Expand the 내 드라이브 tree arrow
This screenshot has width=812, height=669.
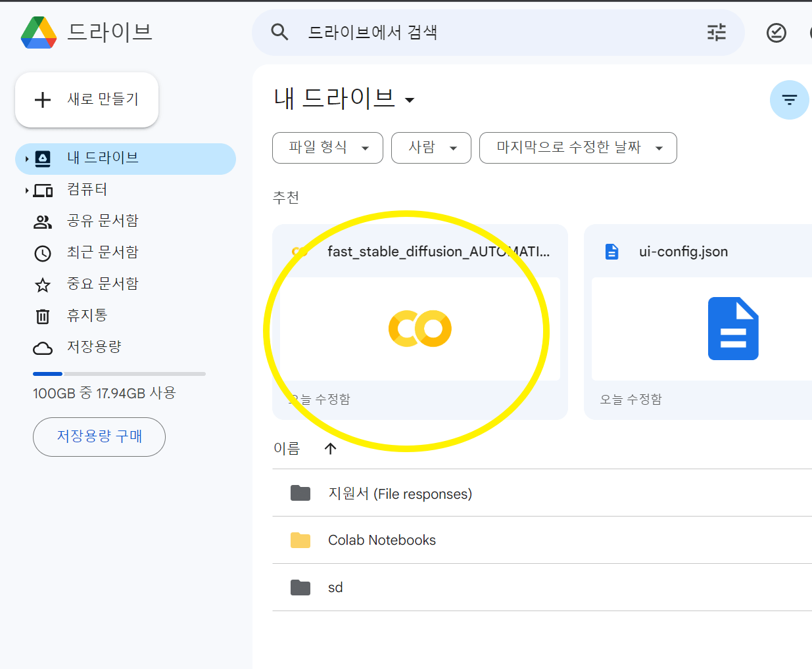click(x=27, y=159)
